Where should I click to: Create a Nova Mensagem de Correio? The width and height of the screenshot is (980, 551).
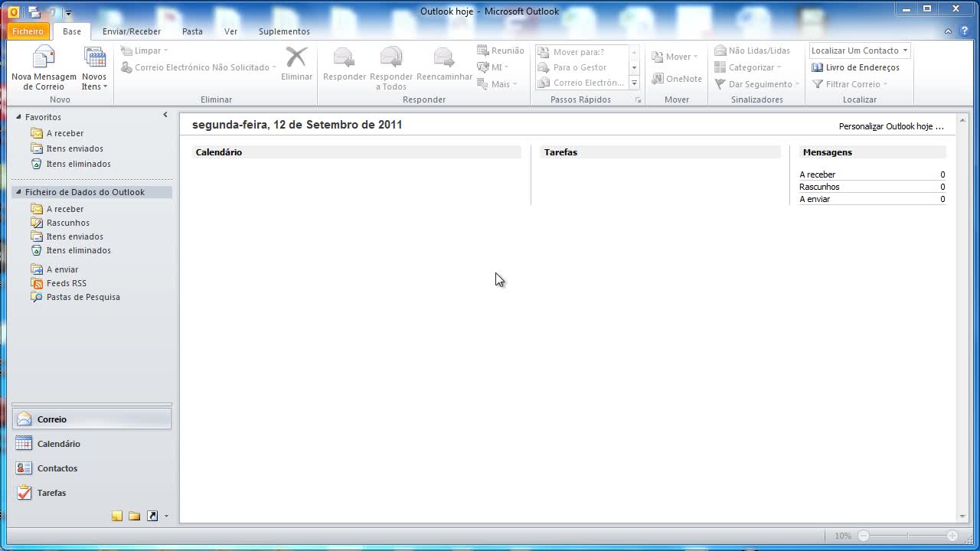click(x=44, y=68)
